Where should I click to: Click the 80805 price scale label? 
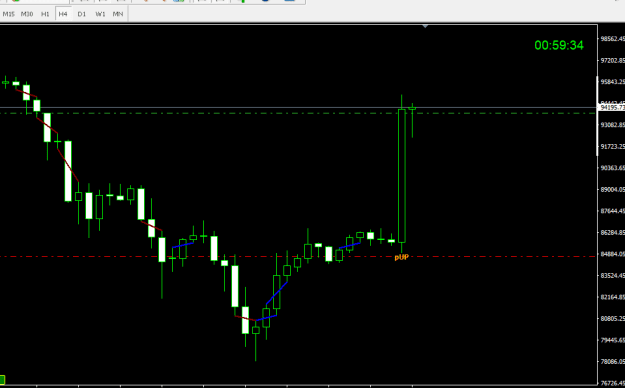[612, 319]
